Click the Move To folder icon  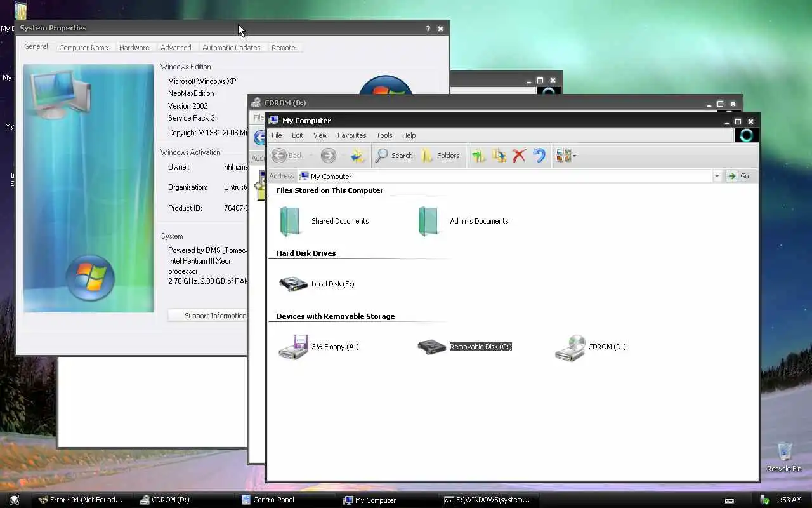tap(478, 156)
